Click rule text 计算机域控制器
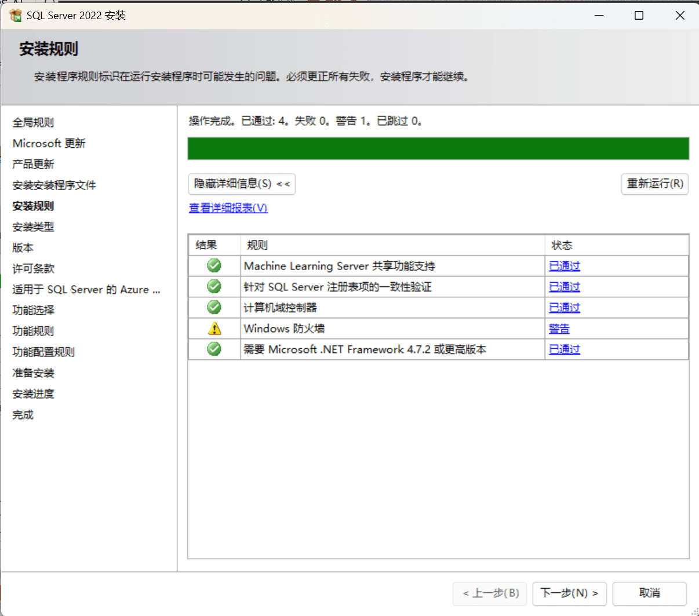 [x=281, y=308]
